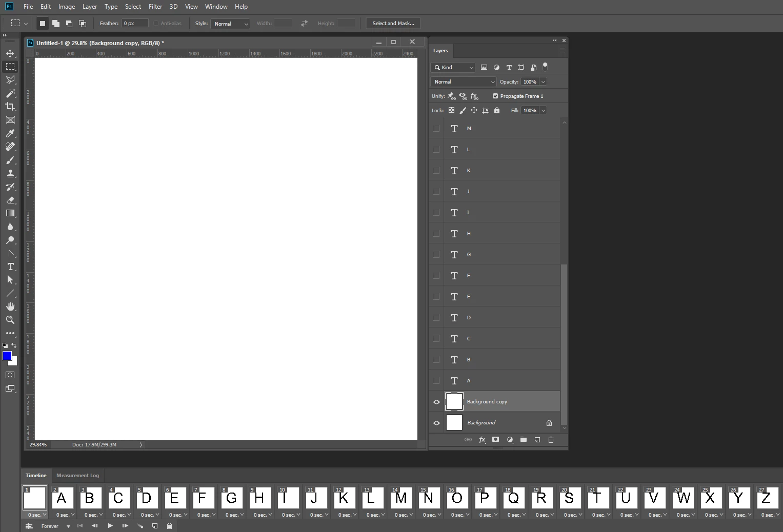
Task: Show the text layer M
Action: coord(436,129)
